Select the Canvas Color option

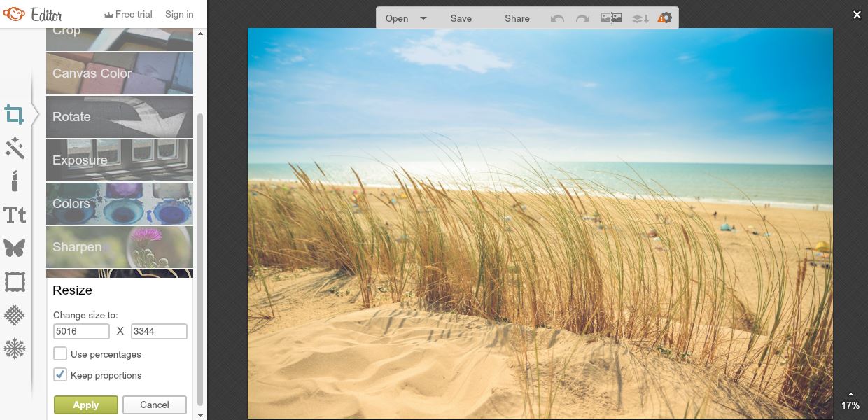[x=120, y=73]
